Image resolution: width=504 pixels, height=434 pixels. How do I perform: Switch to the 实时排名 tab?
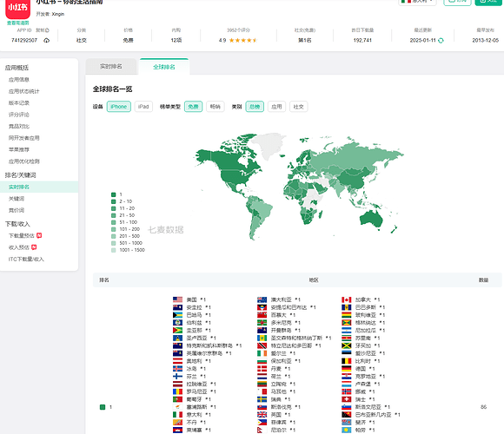click(x=111, y=67)
